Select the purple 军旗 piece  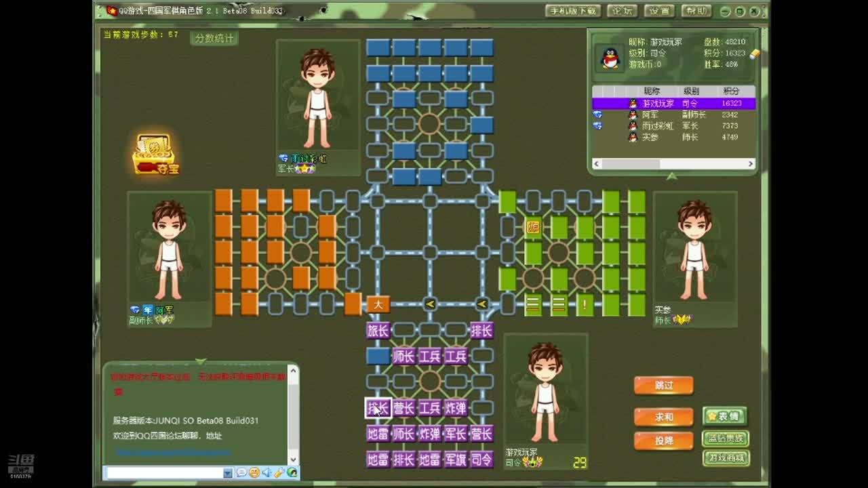[x=456, y=460]
